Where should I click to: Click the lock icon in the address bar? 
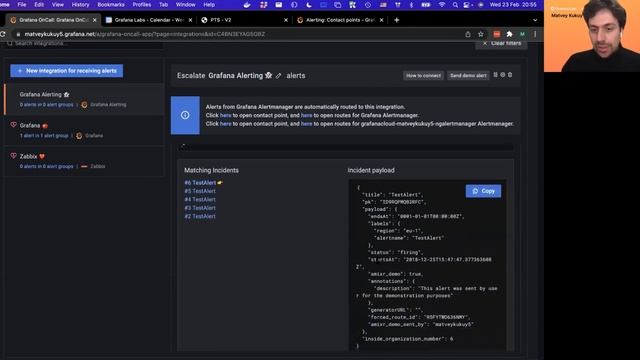(18, 34)
